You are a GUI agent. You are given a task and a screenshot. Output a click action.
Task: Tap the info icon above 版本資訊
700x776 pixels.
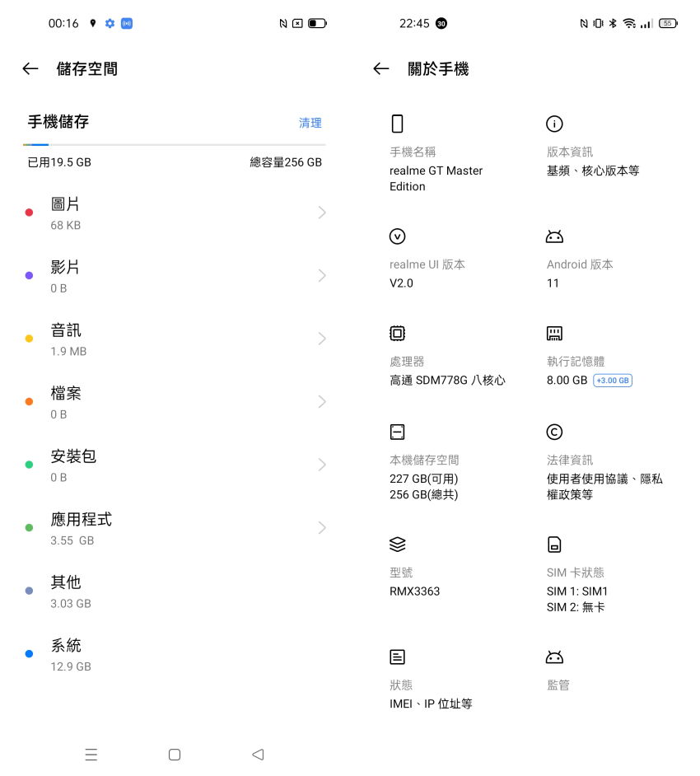pos(554,124)
